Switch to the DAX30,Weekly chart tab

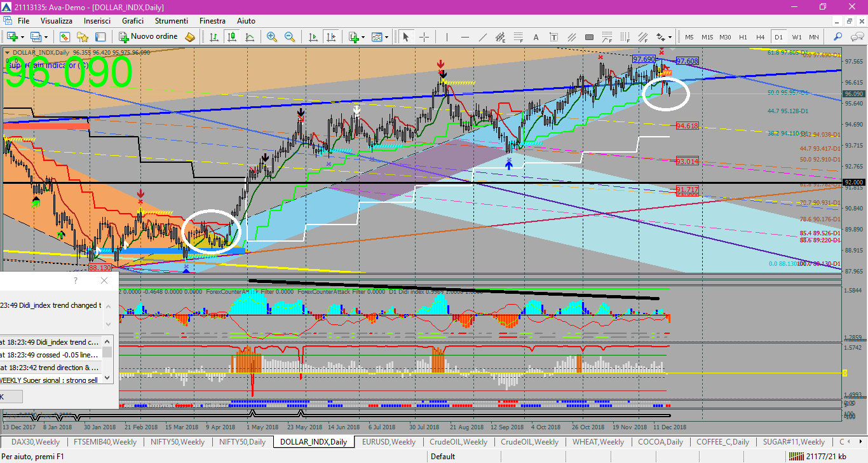pos(36,441)
